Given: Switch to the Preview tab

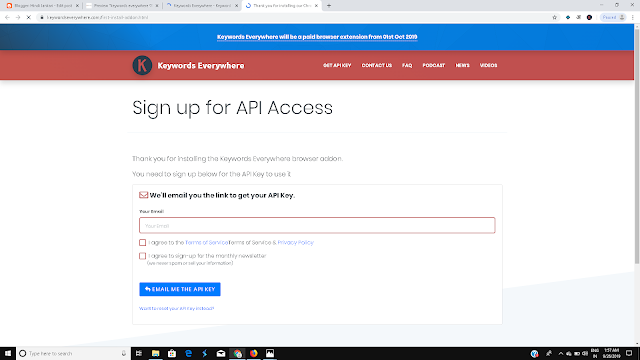Looking at the screenshot, I should [x=121, y=6].
